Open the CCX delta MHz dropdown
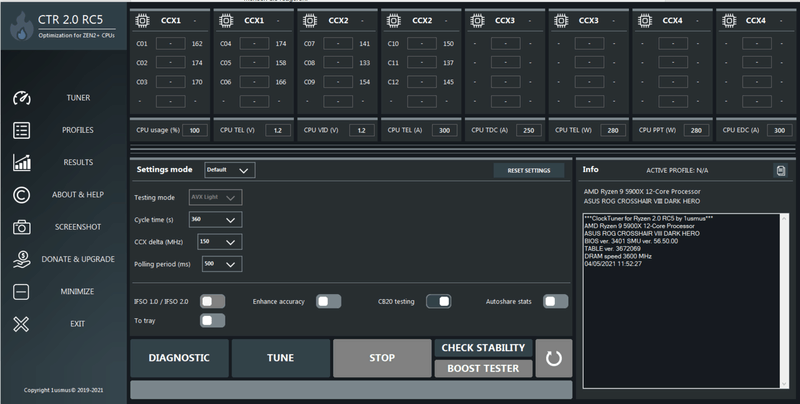This screenshot has width=800, height=404. (219, 242)
